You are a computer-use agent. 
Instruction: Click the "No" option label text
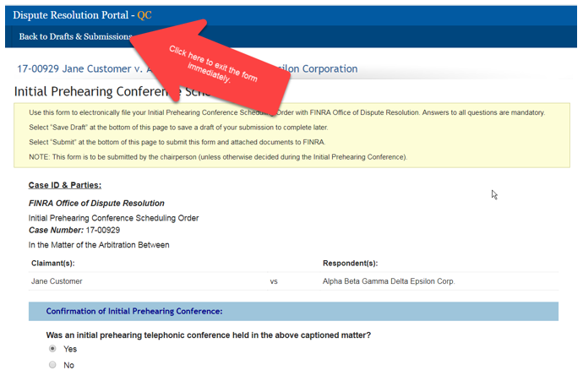[x=69, y=365]
